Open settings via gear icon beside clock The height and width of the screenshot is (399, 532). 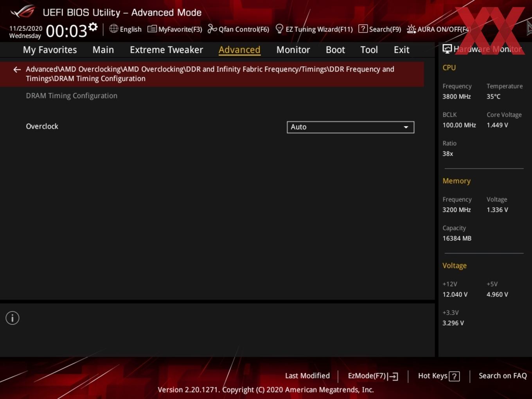93,27
